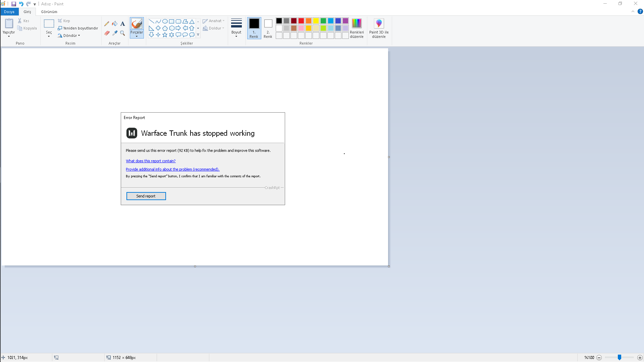The width and height of the screenshot is (644, 362).
Task: Select the Text tool
Action: click(x=122, y=24)
